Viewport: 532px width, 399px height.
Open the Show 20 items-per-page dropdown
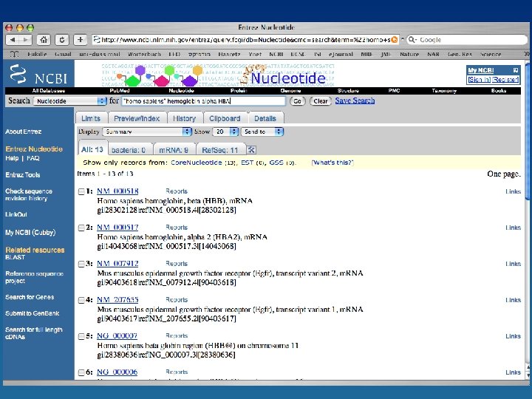click(225, 132)
